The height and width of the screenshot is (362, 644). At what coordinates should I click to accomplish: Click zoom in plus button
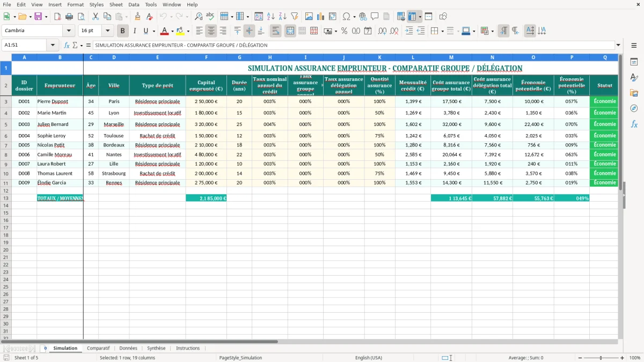click(622, 358)
